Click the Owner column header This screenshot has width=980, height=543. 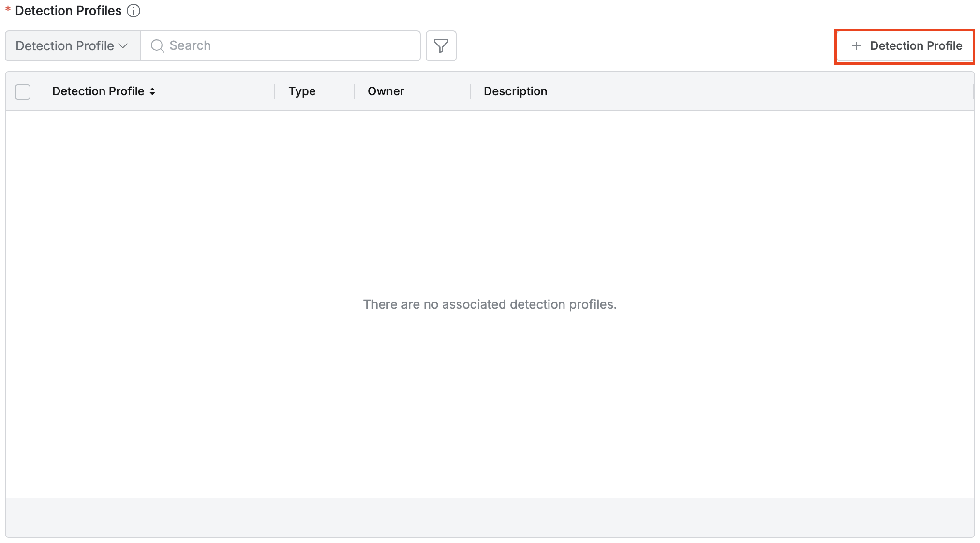386,91
